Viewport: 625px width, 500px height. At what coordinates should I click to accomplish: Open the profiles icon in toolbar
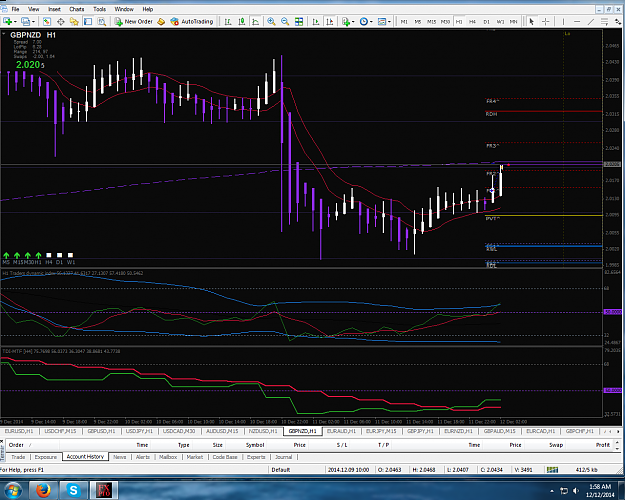pyautogui.click(x=26, y=22)
